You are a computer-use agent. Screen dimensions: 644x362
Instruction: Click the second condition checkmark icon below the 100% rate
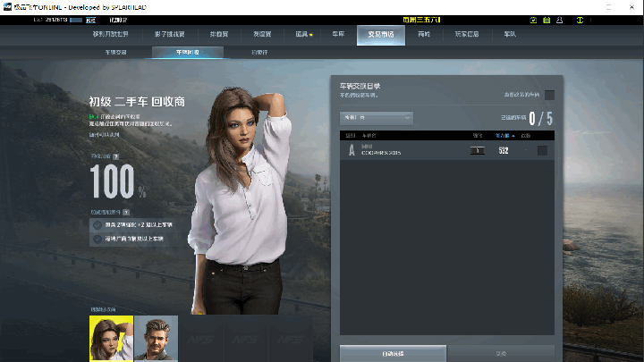tap(97, 239)
